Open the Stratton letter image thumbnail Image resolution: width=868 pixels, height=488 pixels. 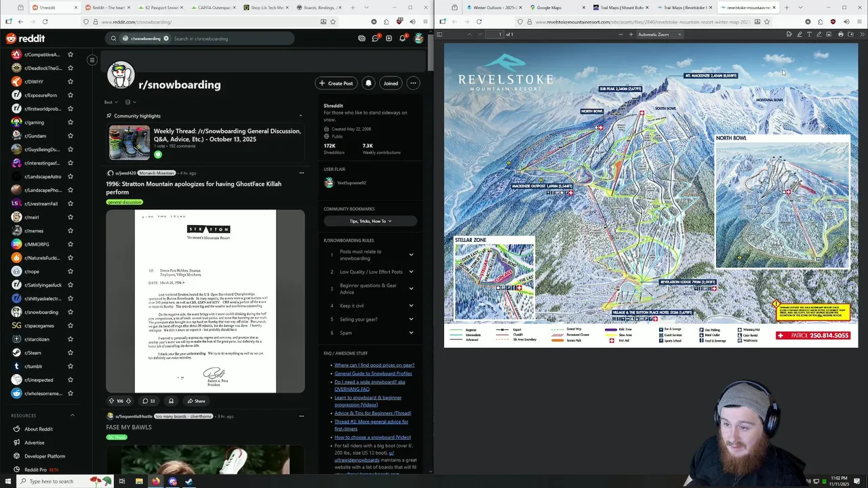(205, 301)
